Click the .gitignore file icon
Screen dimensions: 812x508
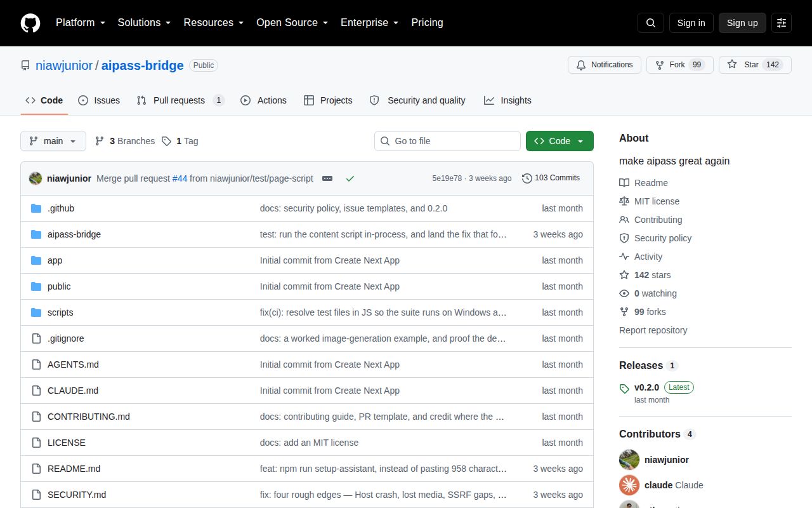click(36, 338)
